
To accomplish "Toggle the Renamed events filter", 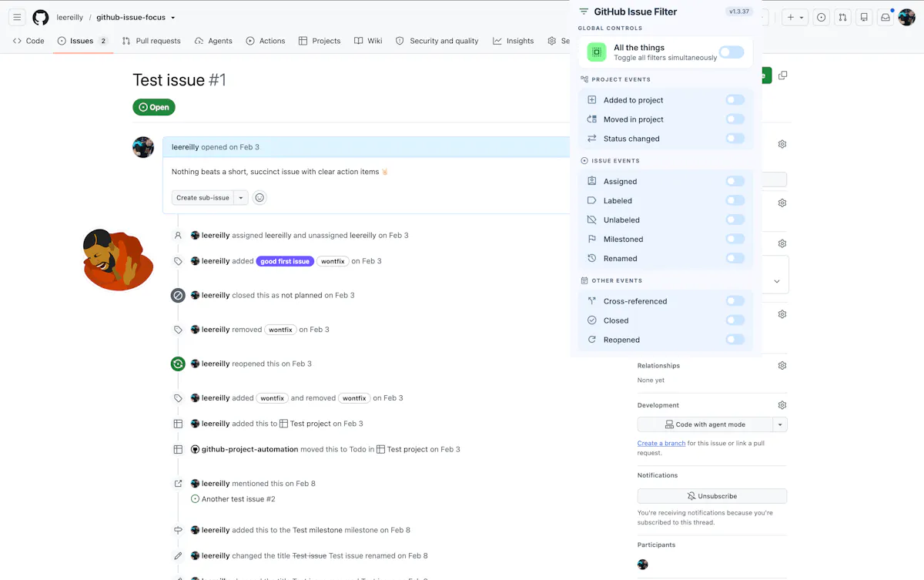I will [735, 258].
